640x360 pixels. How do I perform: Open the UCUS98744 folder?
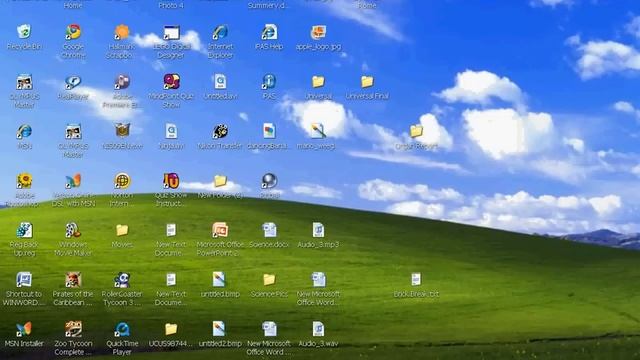click(x=171, y=329)
